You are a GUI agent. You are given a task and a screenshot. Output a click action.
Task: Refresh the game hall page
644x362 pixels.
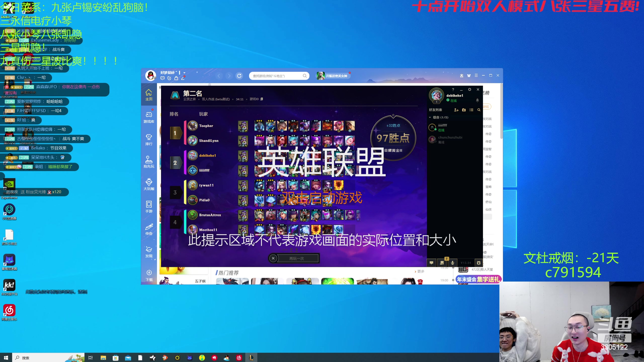pyautogui.click(x=239, y=76)
